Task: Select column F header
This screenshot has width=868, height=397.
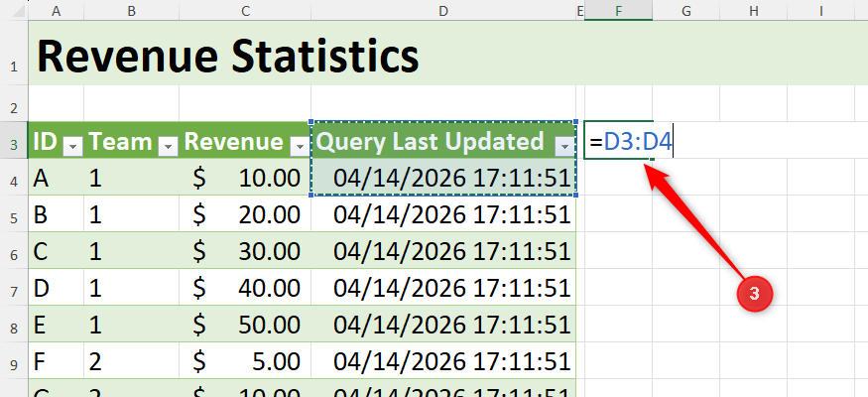Action: coord(618,10)
